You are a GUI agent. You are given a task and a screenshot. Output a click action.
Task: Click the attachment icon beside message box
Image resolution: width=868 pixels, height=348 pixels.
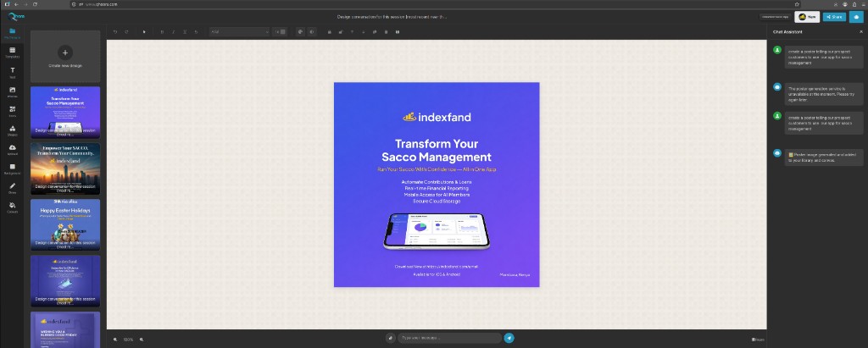tap(390, 338)
